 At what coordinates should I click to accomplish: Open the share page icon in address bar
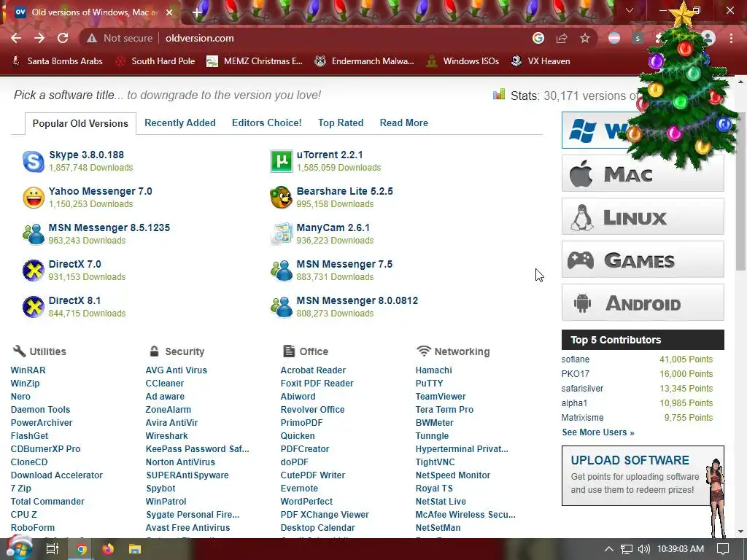point(562,38)
